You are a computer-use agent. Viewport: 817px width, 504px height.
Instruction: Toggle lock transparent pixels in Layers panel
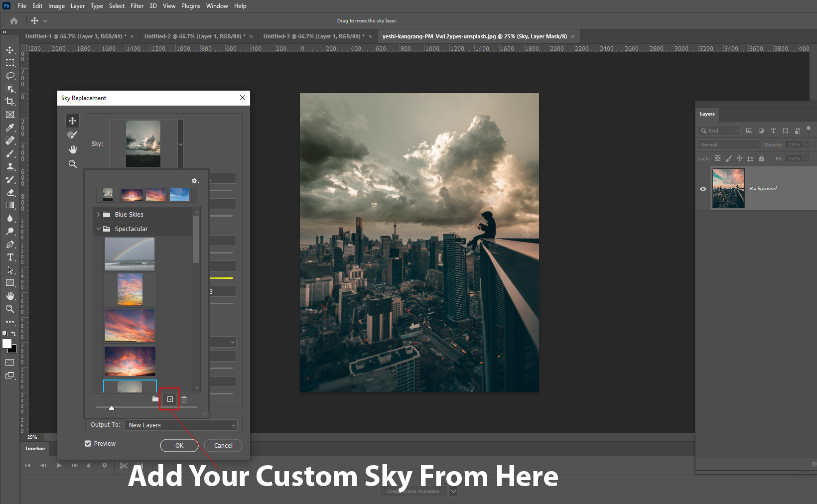tap(717, 158)
